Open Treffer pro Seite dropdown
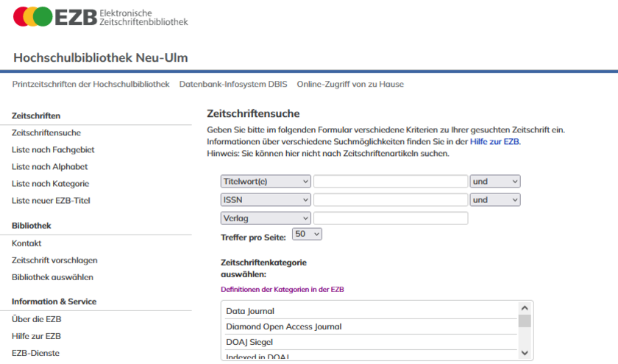The height and width of the screenshot is (364, 618). [x=307, y=234]
